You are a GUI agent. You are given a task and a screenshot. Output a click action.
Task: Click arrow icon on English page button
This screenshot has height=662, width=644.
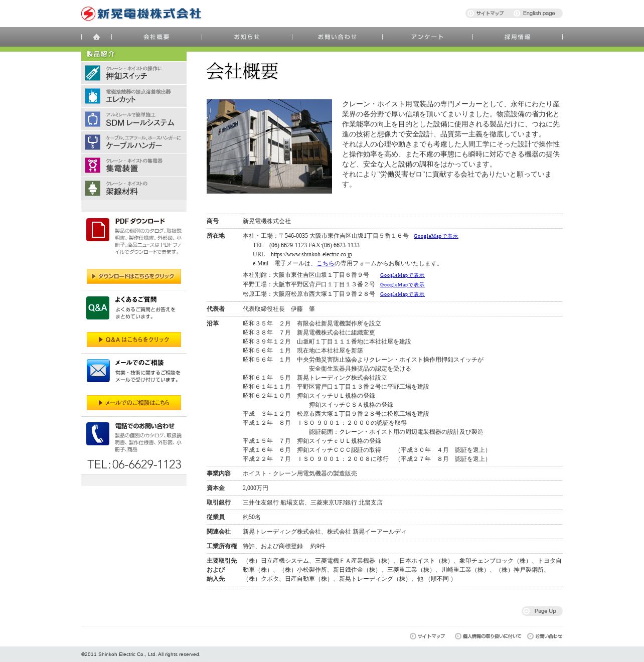517,14
